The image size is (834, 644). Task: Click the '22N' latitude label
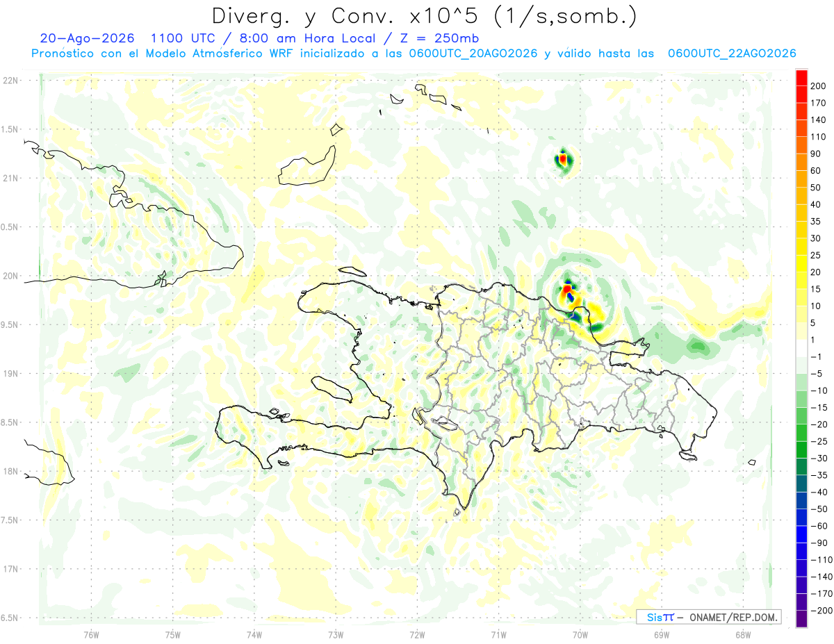click(x=10, y=81)
